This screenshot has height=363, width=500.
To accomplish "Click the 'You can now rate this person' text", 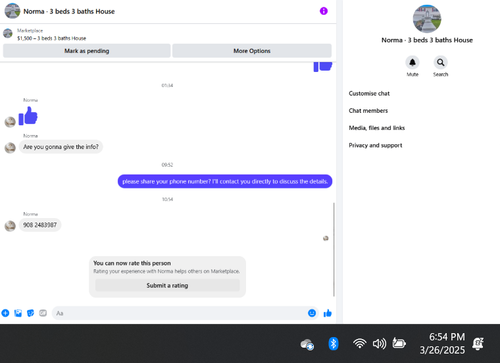I will [x=132, y=263].
